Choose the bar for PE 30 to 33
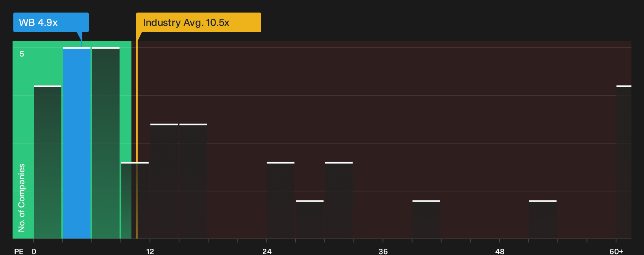Viewport: 644px width, 255px height. click(339, 200)
